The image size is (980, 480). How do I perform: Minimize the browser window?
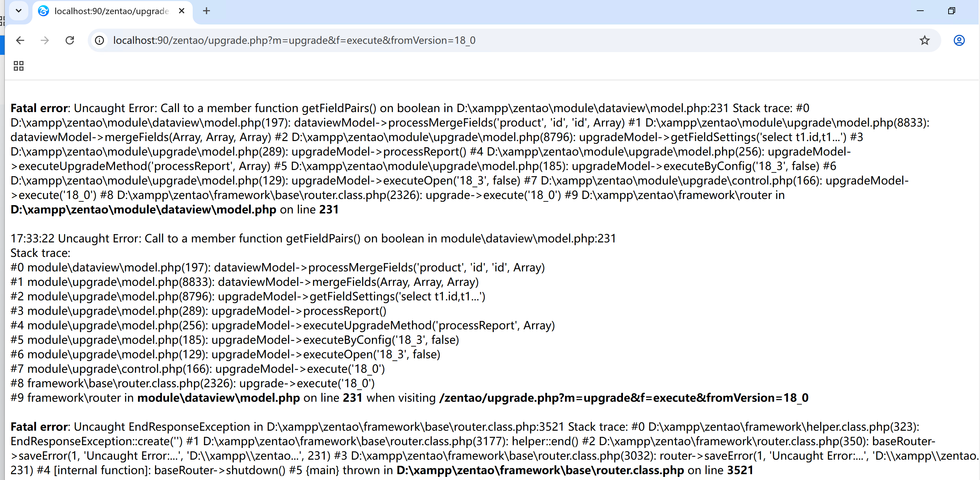pos(920,11)
